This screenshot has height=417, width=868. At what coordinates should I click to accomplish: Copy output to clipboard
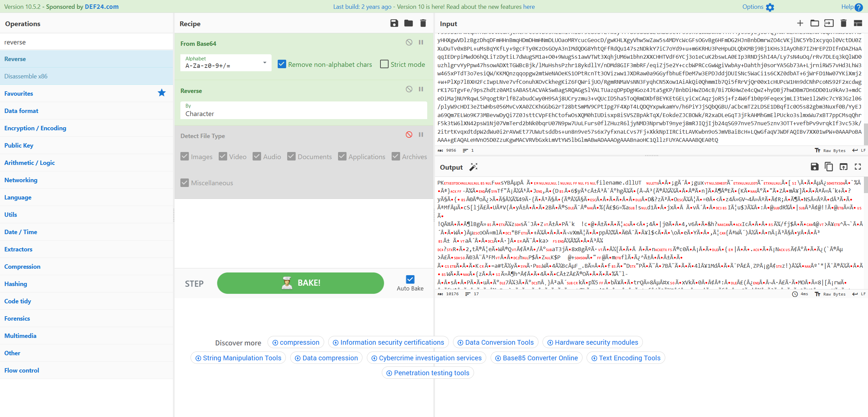click(829, 167)
